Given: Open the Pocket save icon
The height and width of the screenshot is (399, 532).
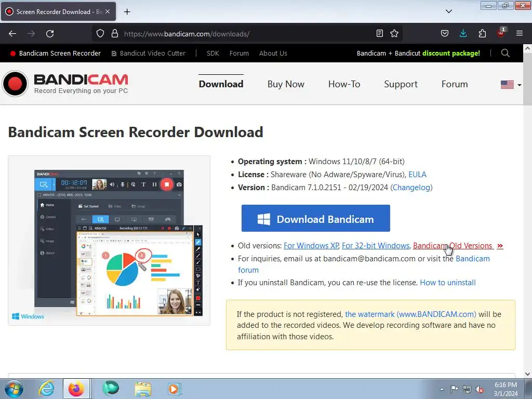Looking at the screenshot, I should (445, 33).
